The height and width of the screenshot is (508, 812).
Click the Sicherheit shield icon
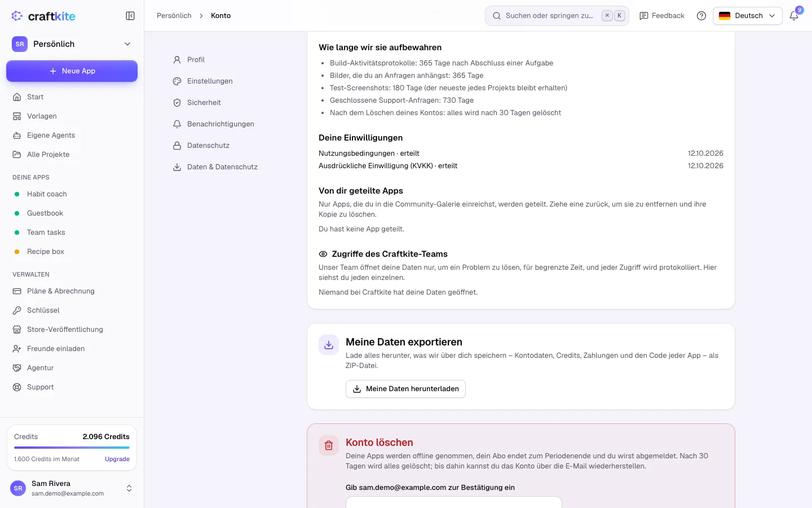click(x=177, y=103)
